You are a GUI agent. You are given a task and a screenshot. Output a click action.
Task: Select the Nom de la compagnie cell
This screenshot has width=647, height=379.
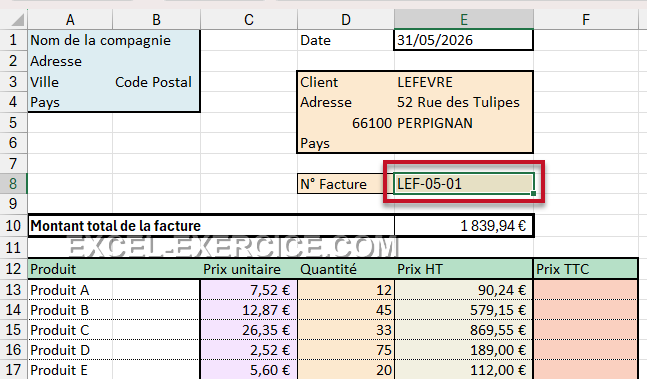(70, 40)
